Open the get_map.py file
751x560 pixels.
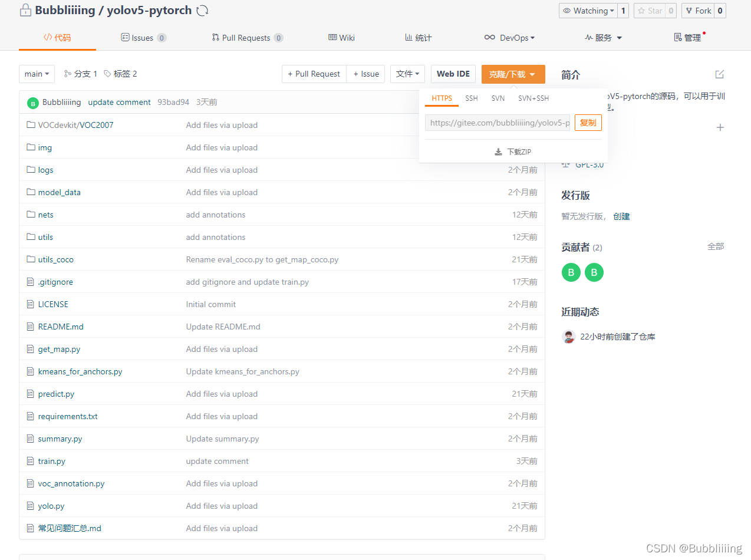[x=59, y=349]
